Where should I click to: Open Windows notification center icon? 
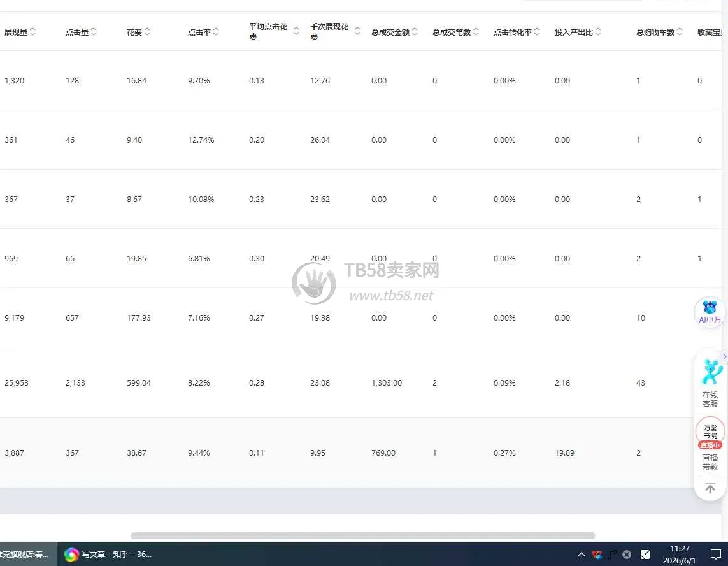715,554
